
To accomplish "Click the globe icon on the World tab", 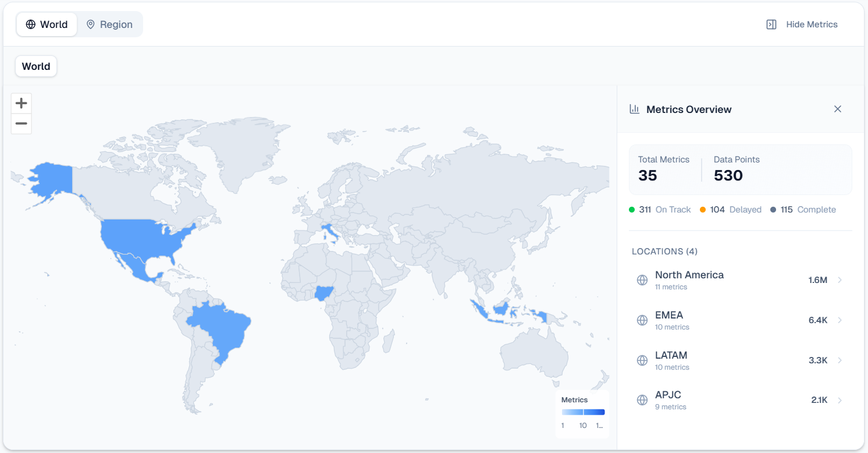I will coord(30,24).
